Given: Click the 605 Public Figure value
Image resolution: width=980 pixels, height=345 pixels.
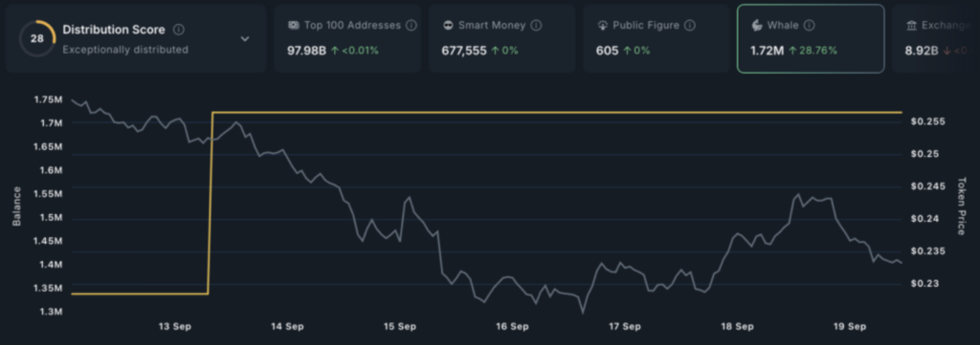Looking at the screenshot, I should click(x=607, y=51).
